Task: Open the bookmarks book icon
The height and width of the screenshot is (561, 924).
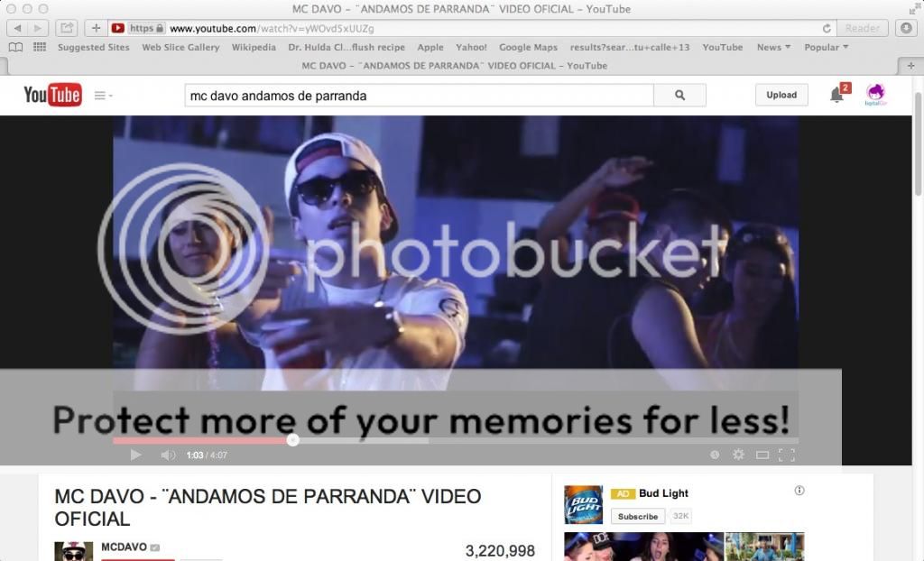Action: pyautogui.click(x=16, y=47)
